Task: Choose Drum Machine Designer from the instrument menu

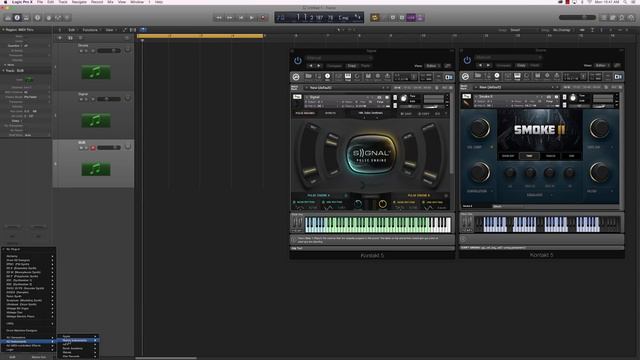Action: pyautogui.click(x=29, y=330)
